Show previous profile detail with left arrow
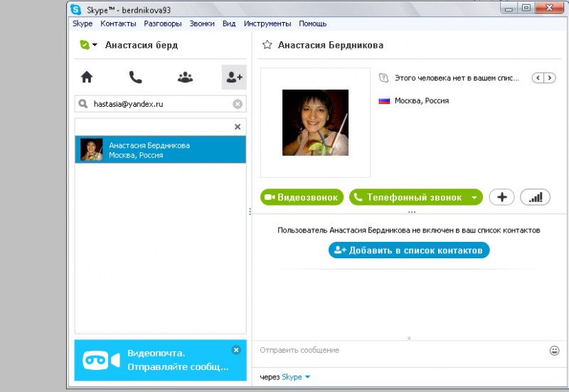569x392 pixels. [538, 78]
